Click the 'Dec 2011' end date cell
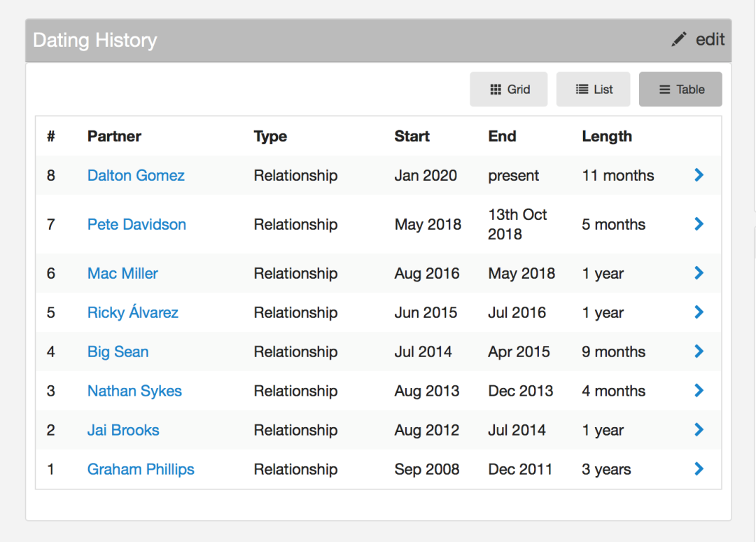The height and width of the screenshot is (542, 756). coord(519,469)
